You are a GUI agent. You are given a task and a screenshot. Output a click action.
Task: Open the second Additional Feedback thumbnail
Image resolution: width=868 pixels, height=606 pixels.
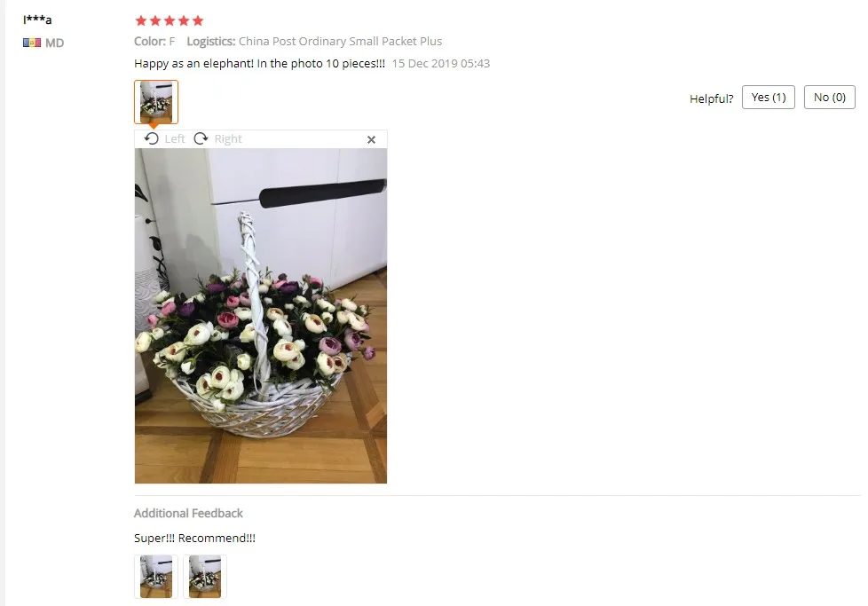click(205, 577)
